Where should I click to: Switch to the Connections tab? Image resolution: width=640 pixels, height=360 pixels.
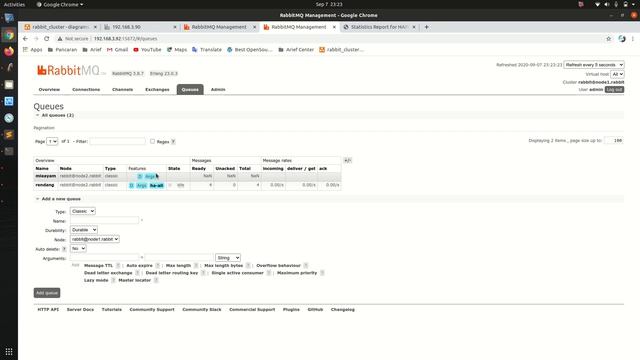tap(86, 89)
